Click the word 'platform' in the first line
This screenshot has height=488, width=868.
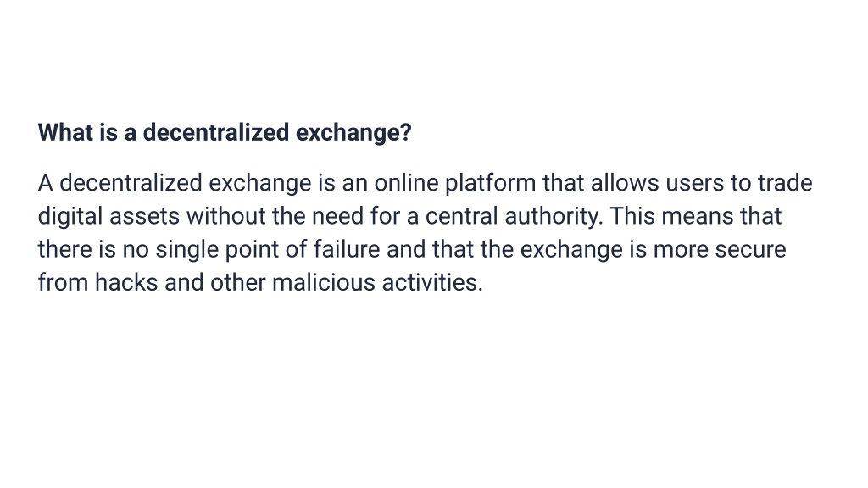tap(491, 184)
